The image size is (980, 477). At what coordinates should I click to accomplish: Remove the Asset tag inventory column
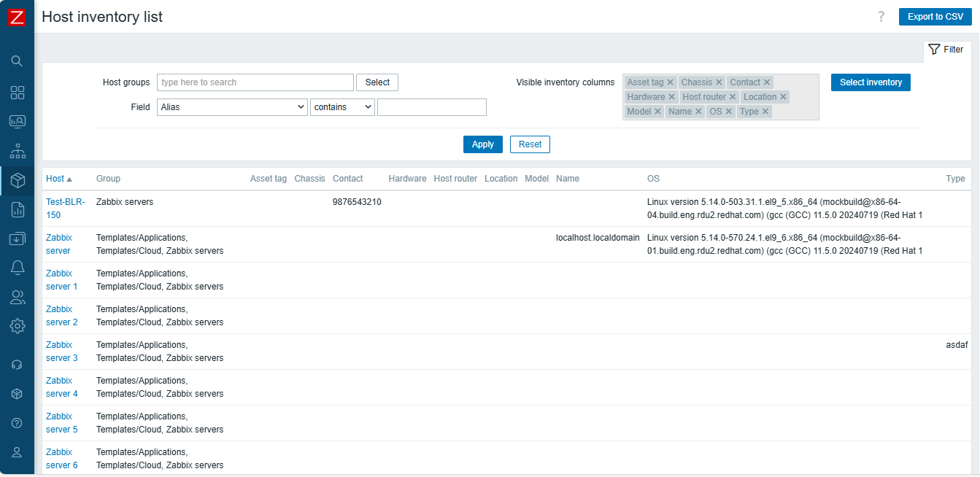pyautogui.click(x=670, y=82)
